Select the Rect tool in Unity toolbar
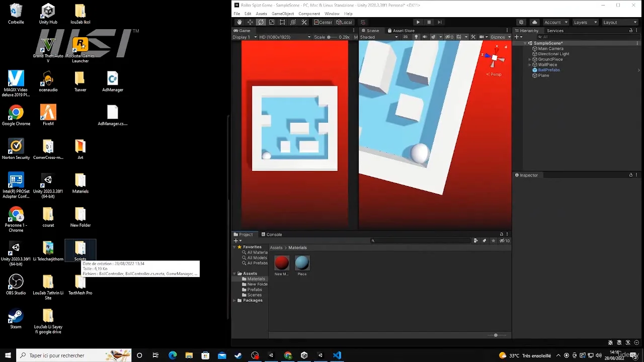The height and width of the screenshot is (362, 644). pos(282,22)
